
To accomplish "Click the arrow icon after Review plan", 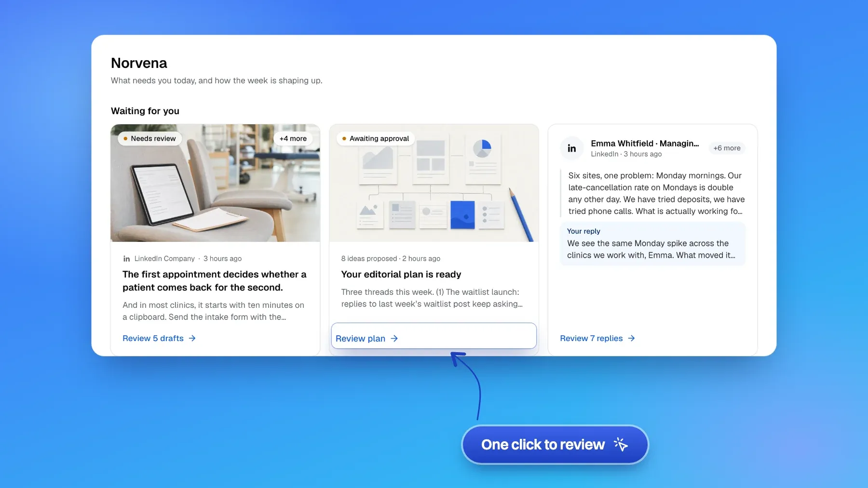I will click(394, 339).
